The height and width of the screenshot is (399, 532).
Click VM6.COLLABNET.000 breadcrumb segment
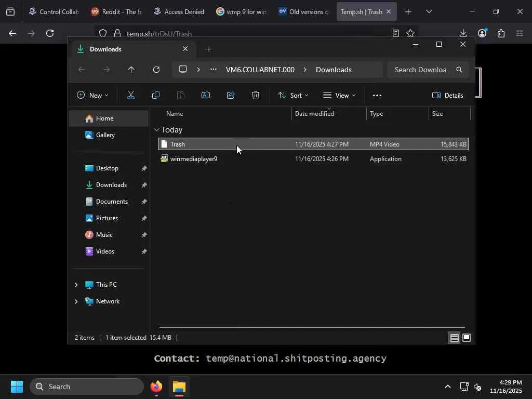click(260, 70)
